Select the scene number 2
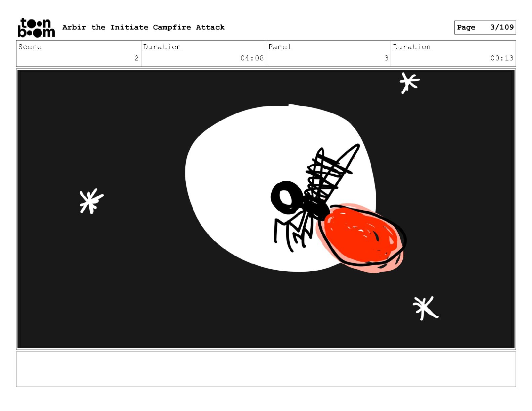The height and width of the screenshot is (411, 532). tap(136, 58)
